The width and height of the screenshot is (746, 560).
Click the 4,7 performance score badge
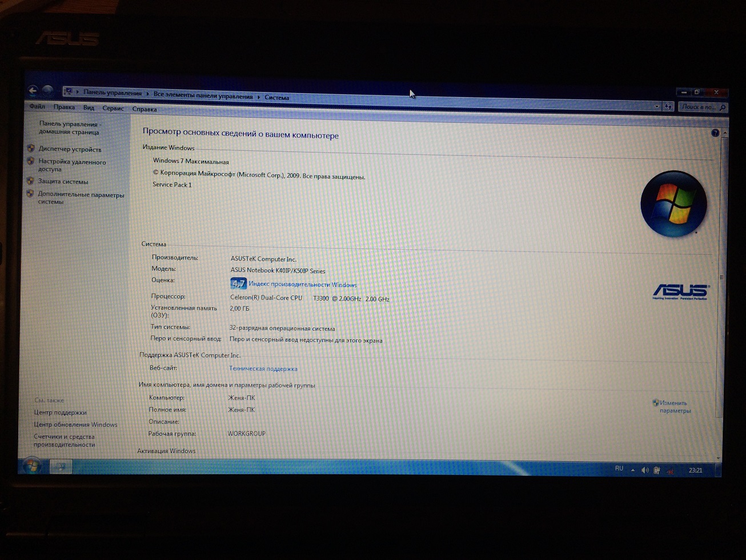click(x=238, y=283)
